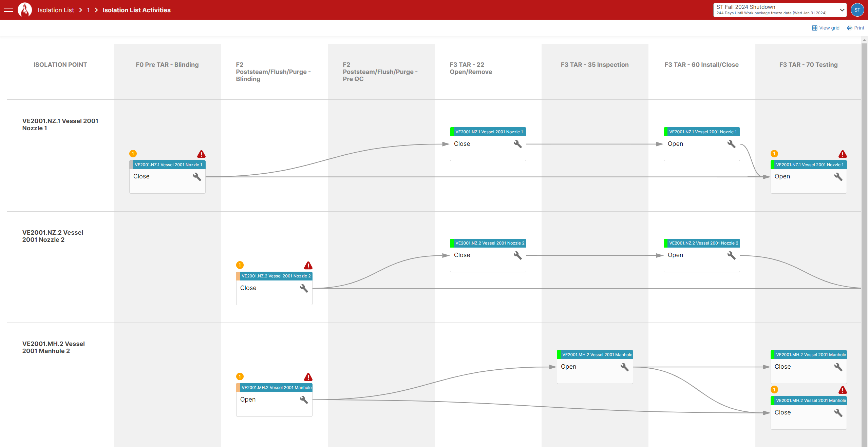
Task: Open the hamburger navigation menu
Action: coord(8,10)
